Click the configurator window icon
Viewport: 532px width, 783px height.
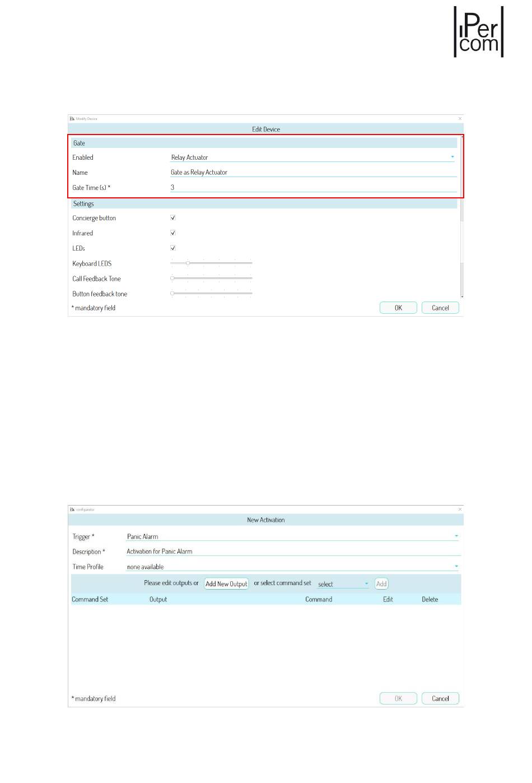coord(72,509)
